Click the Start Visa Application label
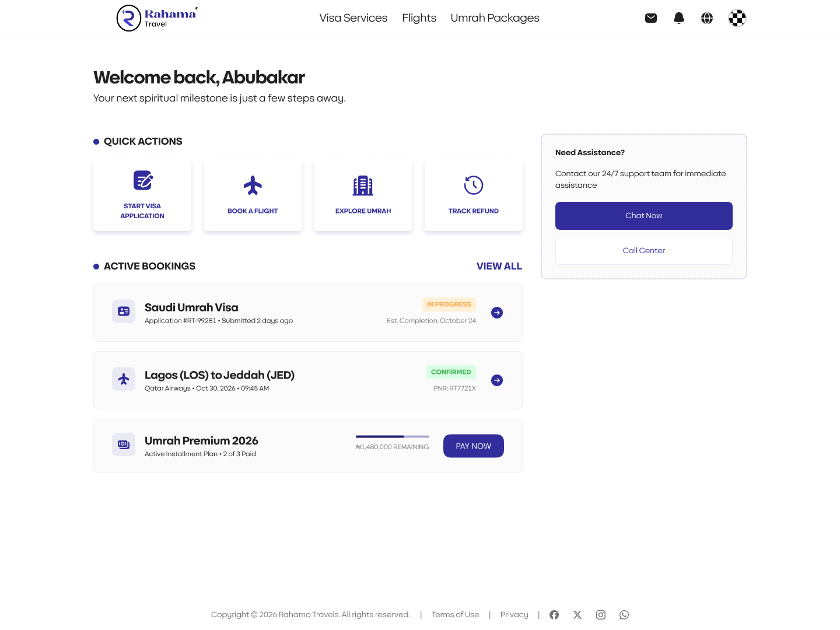Screen dimensions: 840x630 click(142, 211)
